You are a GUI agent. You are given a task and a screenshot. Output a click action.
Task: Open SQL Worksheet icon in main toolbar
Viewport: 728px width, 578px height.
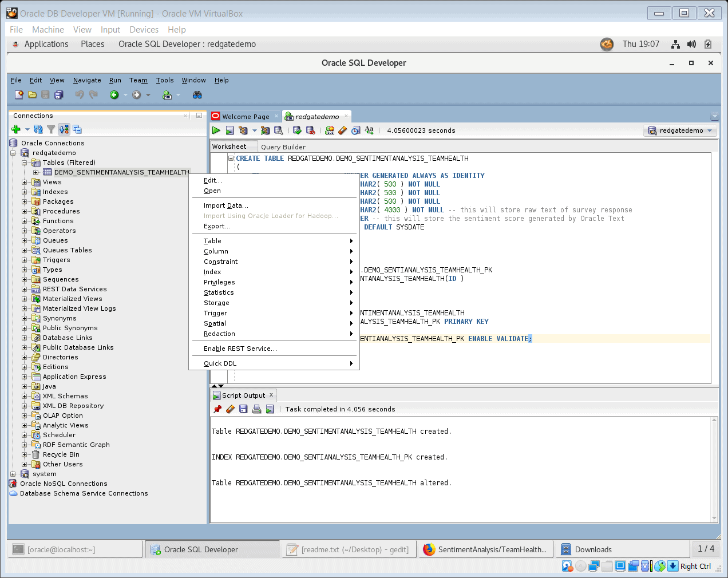click(167, 94)
